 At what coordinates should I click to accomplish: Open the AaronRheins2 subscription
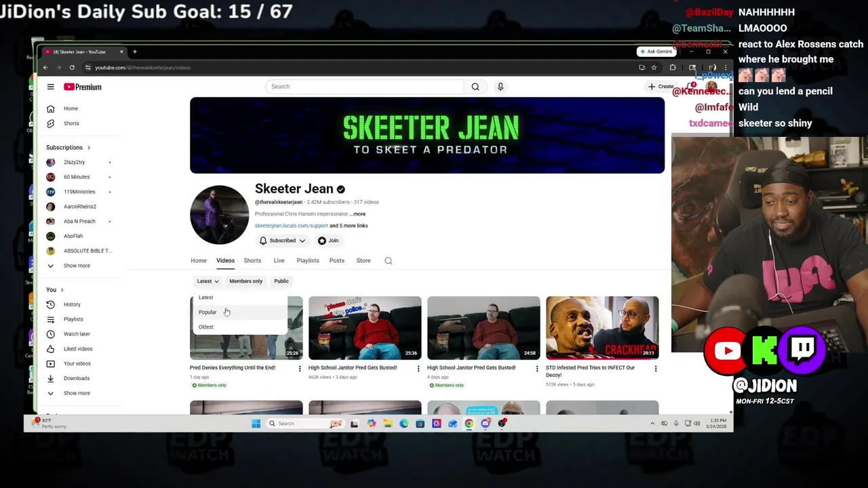[80, 207]
